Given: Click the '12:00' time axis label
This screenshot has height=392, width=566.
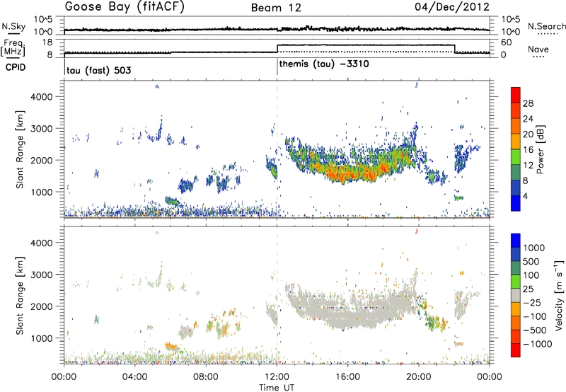Looking at the screenshot, I should click(277, 377).
